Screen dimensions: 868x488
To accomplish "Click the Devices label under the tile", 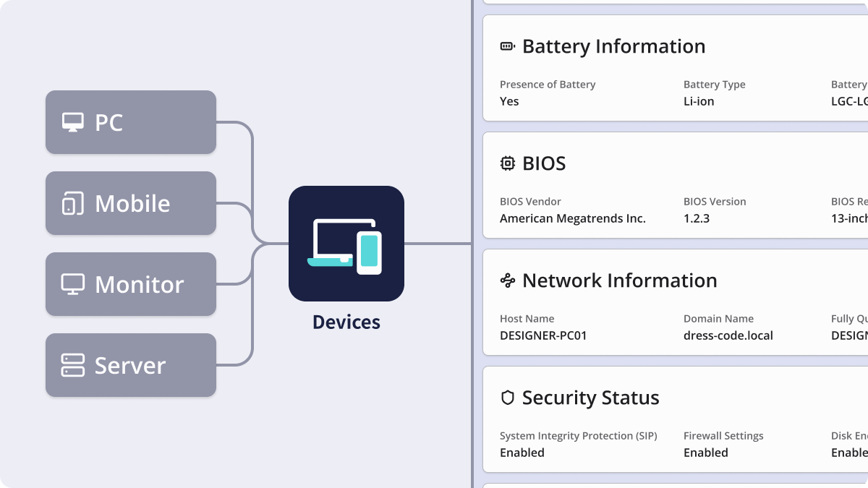I will [x=346, y=322].
